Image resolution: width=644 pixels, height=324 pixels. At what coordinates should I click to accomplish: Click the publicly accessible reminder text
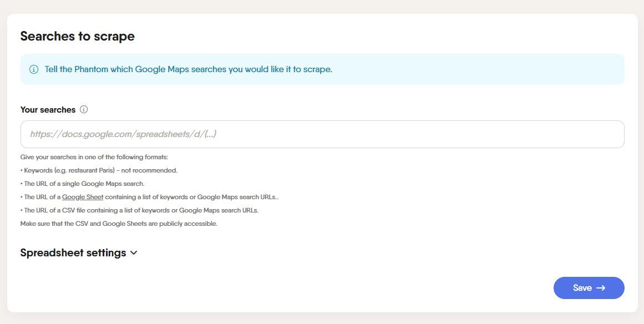click(119, 224)
